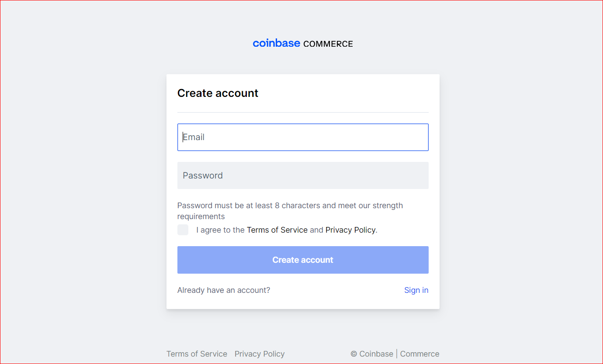Screen dimensions: 603x364
Task: Tick the agree to terms checkbox
Action: 183,230
